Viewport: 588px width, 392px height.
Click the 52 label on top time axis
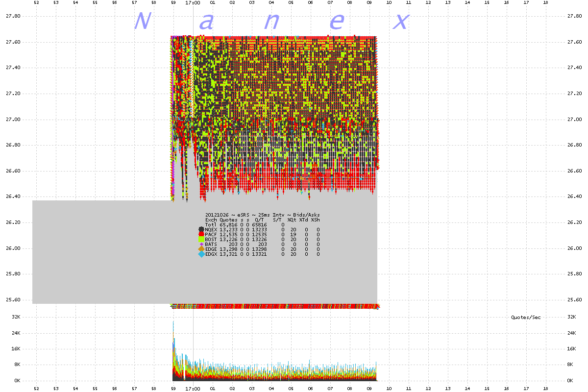pos(36,2)
